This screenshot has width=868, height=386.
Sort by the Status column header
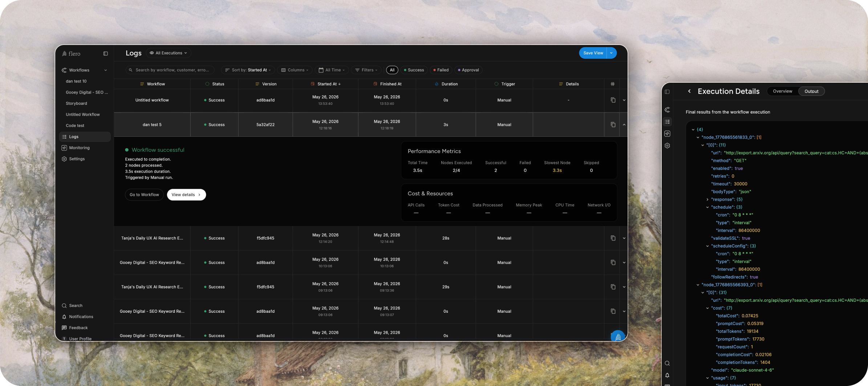215,84
